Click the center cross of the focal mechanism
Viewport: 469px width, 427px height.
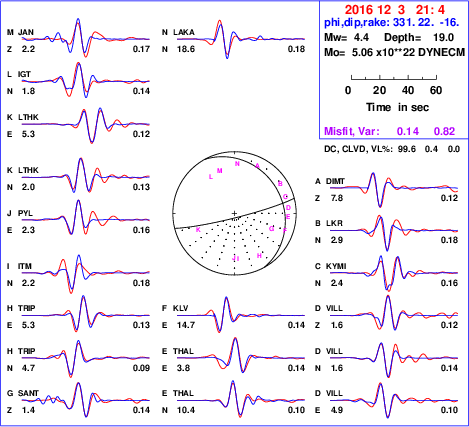tap(234, 213)
